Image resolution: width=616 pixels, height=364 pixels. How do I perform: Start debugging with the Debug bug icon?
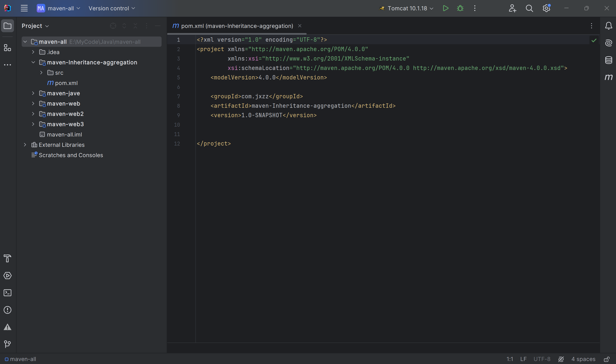[x=460, y=8]
